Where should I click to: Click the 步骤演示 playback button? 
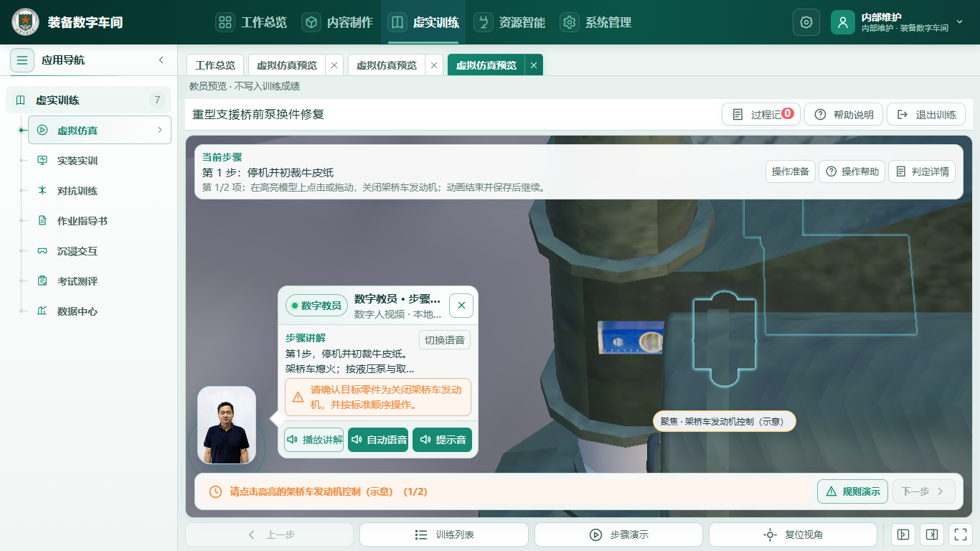pos(618,534)
